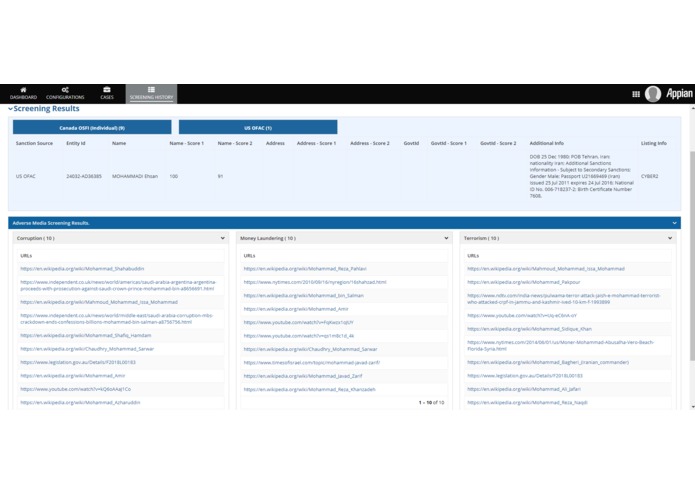Image resolution: width=695 pixels, height=494 pixels.
Task: Go to the Dashboard home tab
Action: tap(23, 93)
